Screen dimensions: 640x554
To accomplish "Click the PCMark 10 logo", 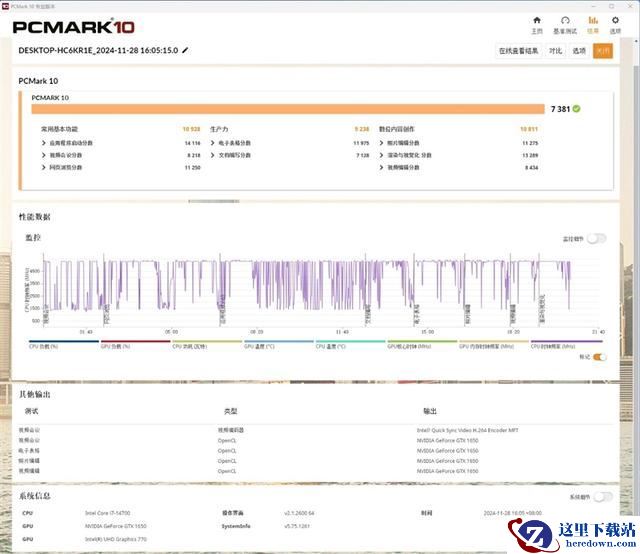I will [x=73, y=27].
